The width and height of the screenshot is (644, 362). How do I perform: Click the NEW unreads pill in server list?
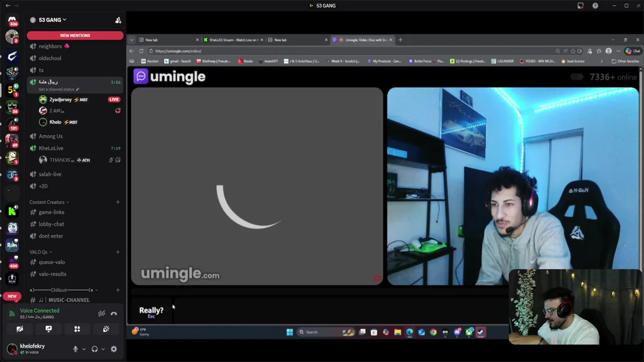(12, 296)
